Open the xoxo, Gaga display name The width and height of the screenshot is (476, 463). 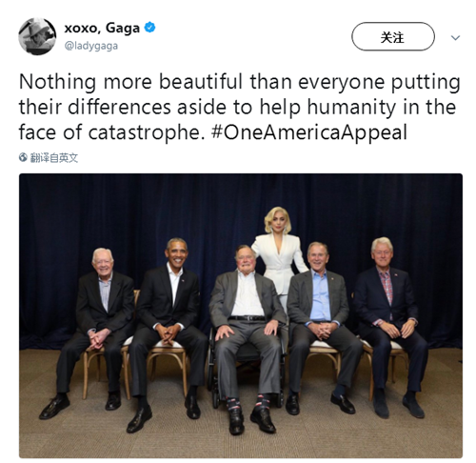pos(102,28)
